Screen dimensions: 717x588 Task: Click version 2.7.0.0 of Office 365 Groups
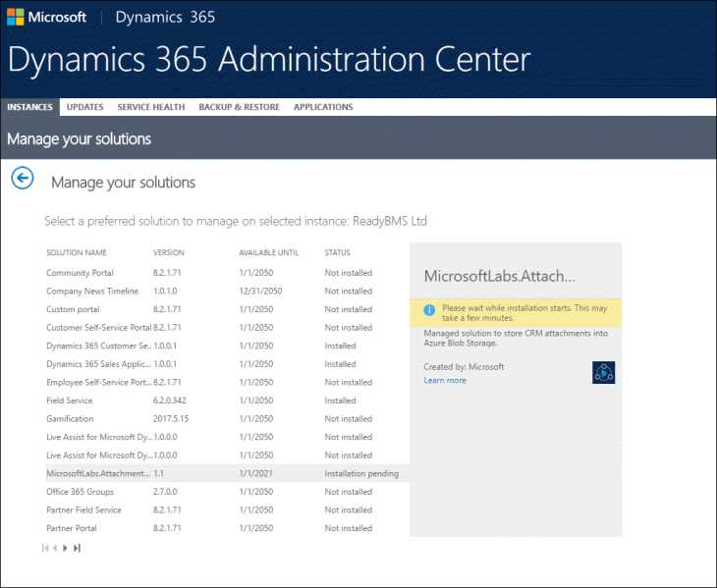(x=165, y=492)
